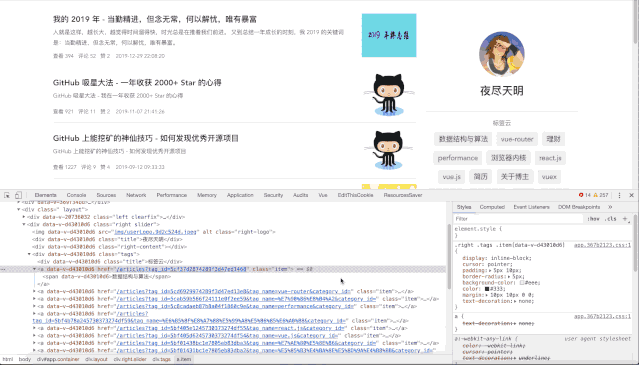Screen dimensions: 639x365
Task: Collapse the right slider div node
Action: (x=24, y=224)
